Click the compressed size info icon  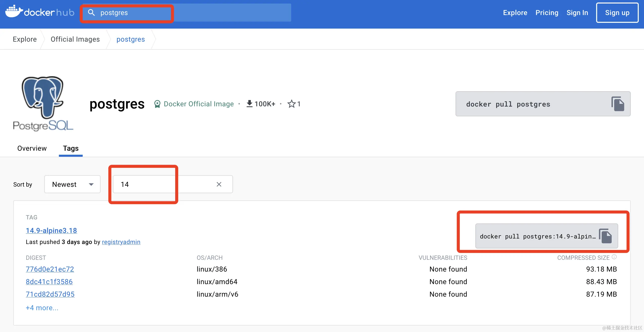[614, 257]
